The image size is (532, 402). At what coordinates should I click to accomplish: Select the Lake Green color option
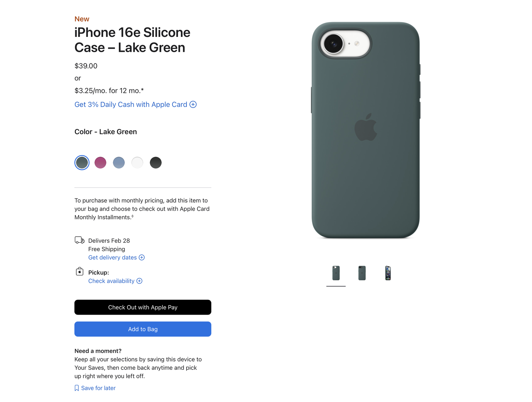[x=82, y=163]
